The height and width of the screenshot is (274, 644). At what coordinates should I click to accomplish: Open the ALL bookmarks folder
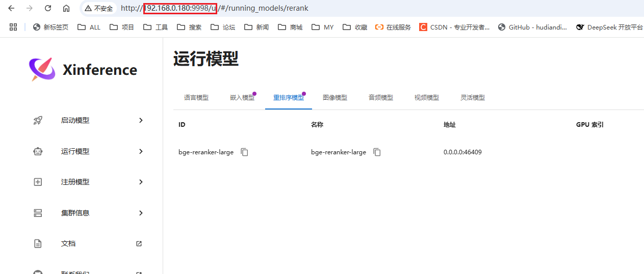tap(89, 27)
